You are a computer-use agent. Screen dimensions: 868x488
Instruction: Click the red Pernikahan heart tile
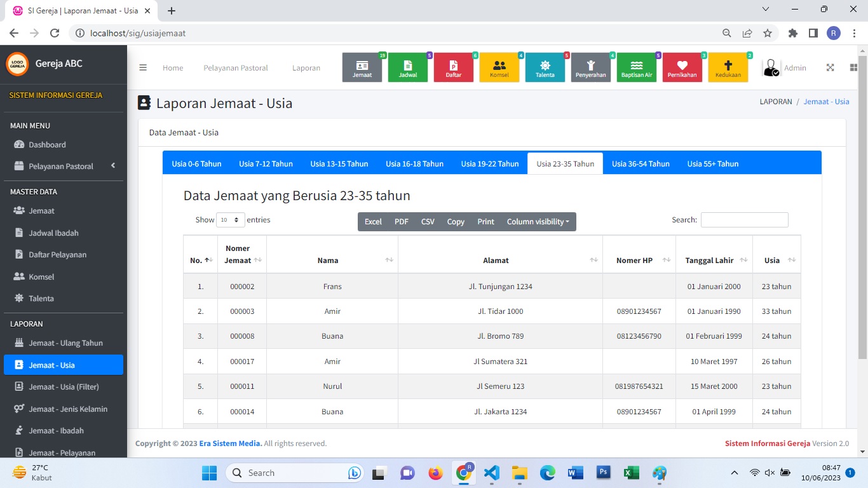(x=682, y=67)
